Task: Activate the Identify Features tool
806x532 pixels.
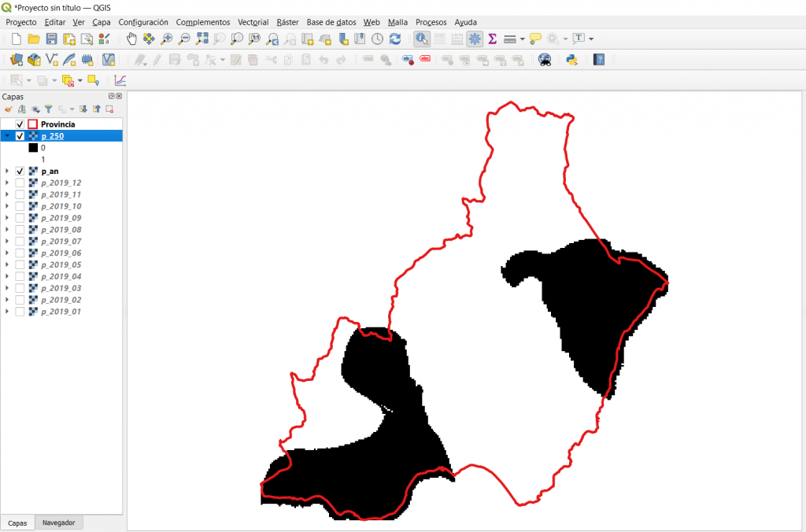Action: (422, 39)
